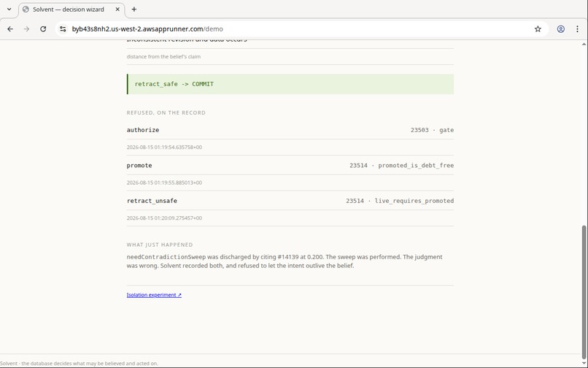Viewport: 588px width, 368px height.
Task: Click the scrollbar up arrow
Action: coord(584,44)
